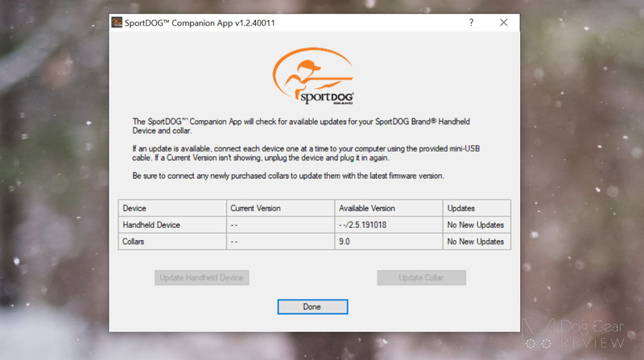Click the Done button
644x360 pixels.
click(x=312, y=307)
